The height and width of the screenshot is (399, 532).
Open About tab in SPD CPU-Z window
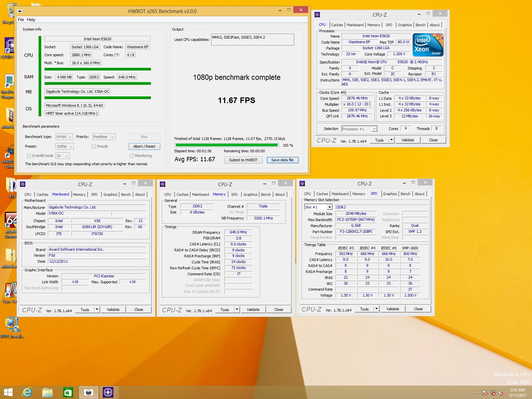coord(420,194)
